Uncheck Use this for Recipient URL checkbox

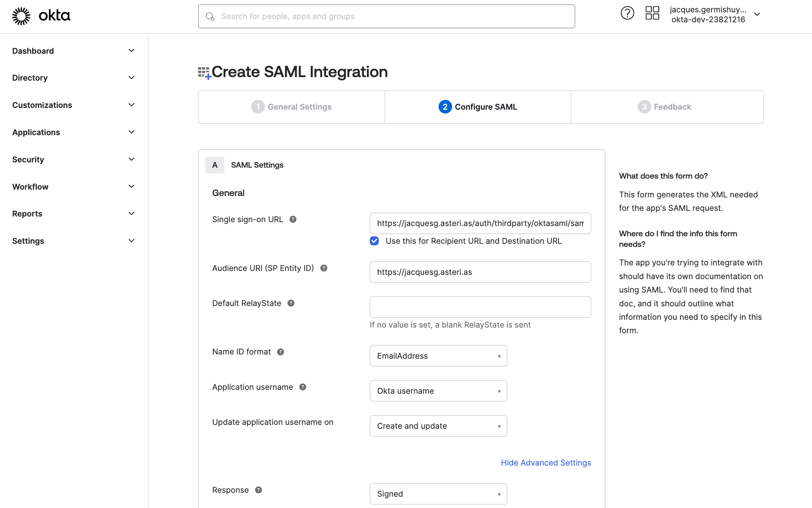click(374, 241)
